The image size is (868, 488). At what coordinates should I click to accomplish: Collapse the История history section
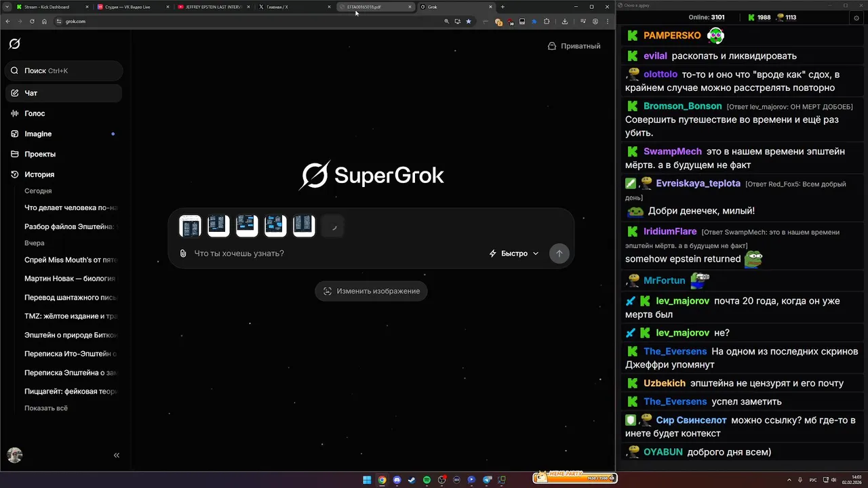point(64,174)
